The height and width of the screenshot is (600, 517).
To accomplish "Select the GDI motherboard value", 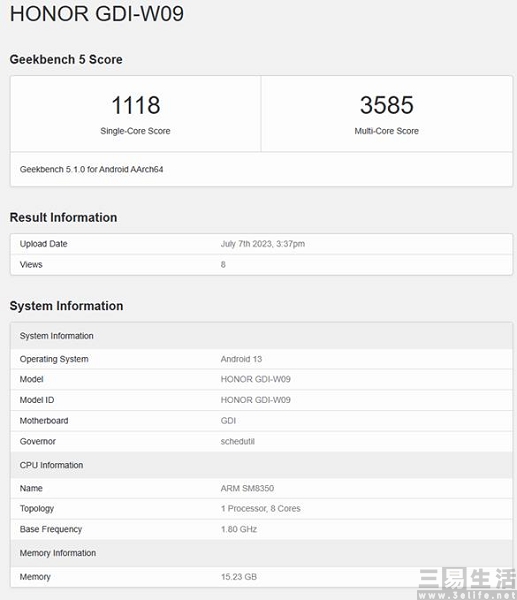I will (228, 421).
